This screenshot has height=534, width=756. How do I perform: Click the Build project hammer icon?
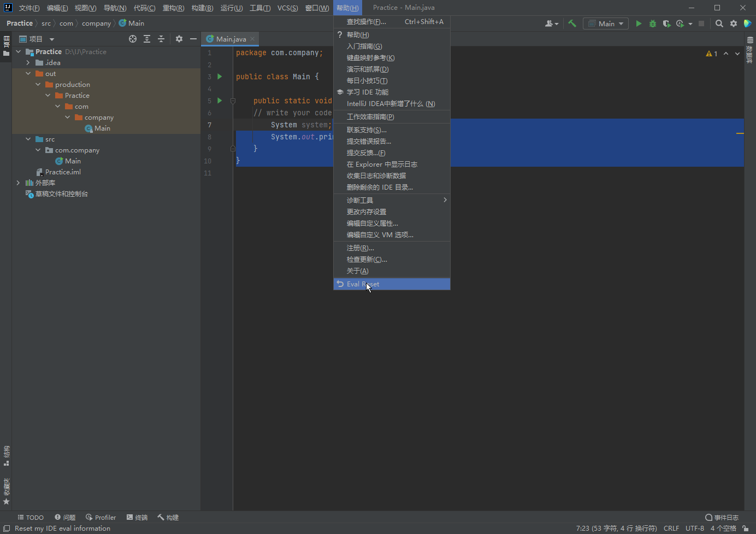pos(572,24)
